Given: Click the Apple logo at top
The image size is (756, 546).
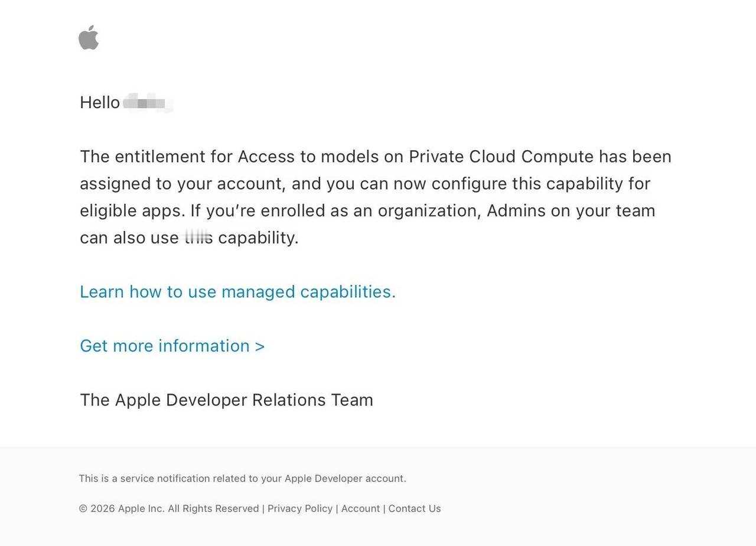Looking at the screenshot, I should (89, 37).
